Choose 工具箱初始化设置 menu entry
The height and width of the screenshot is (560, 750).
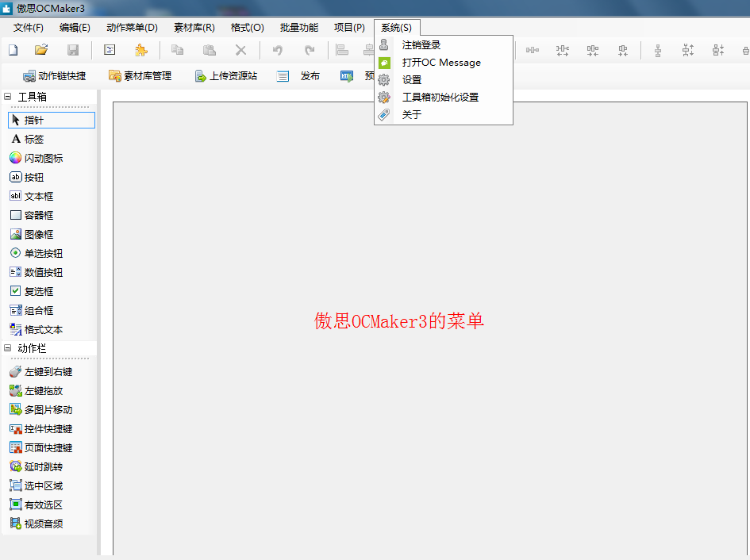pyautogui.click(x=444, y=97)
